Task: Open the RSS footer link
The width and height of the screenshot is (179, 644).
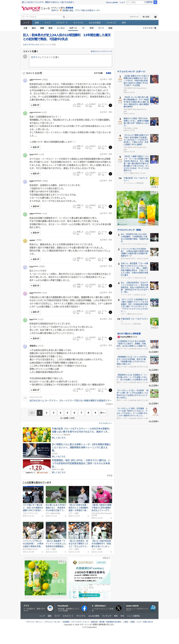Action: [x=122, y=616]
